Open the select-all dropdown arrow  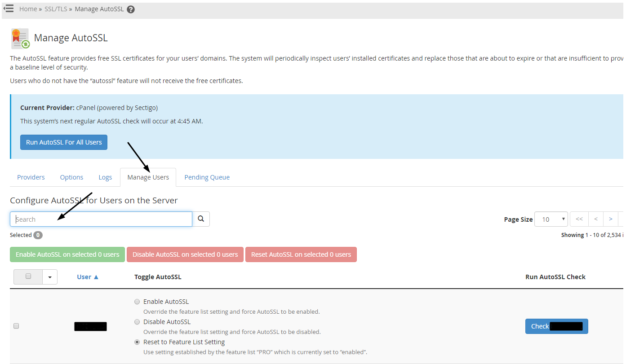pos(49,276)
